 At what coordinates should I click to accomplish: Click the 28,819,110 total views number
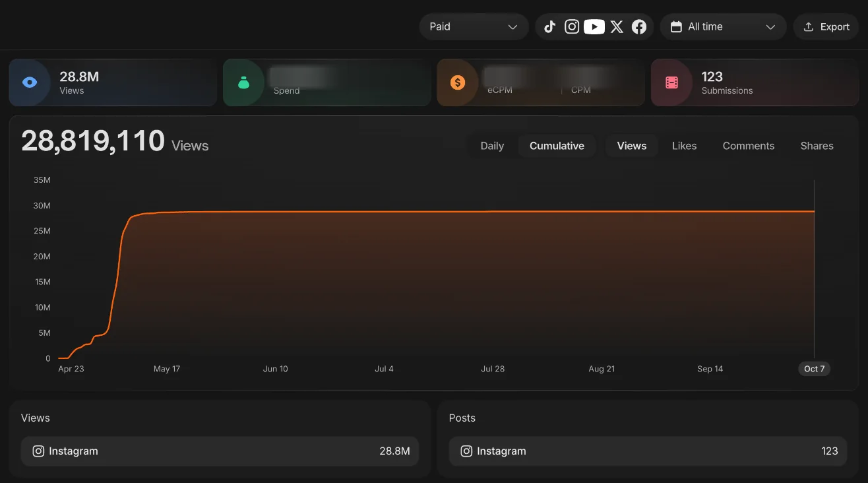[93, 141]
